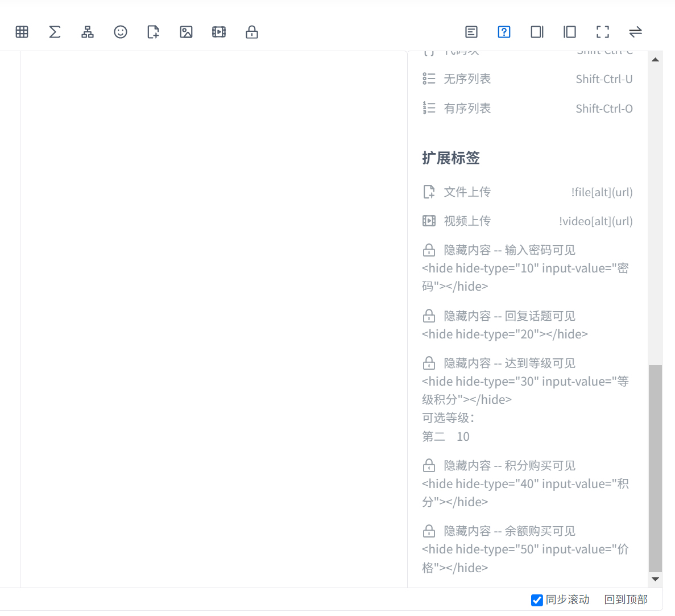Insert a math formula with the sigma icon
This screenshot has width=675, height=616.
click(55, 32)
